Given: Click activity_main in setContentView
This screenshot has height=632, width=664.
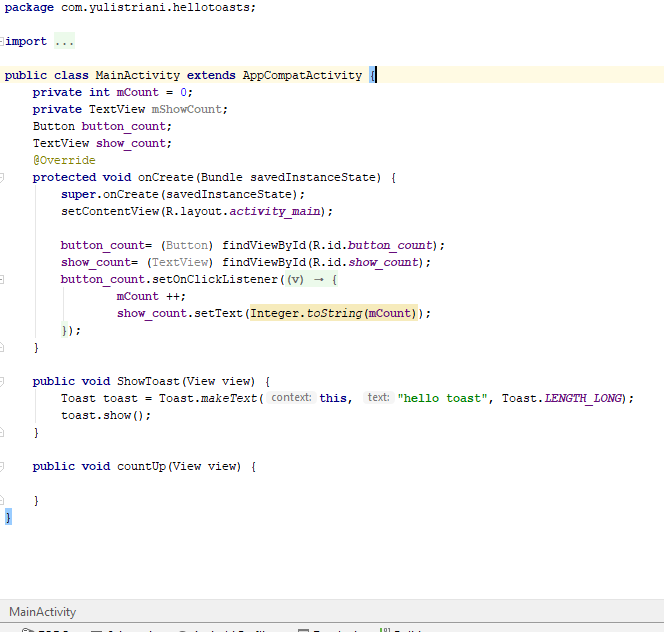Looking at the screenshot, I should (275, 211).
